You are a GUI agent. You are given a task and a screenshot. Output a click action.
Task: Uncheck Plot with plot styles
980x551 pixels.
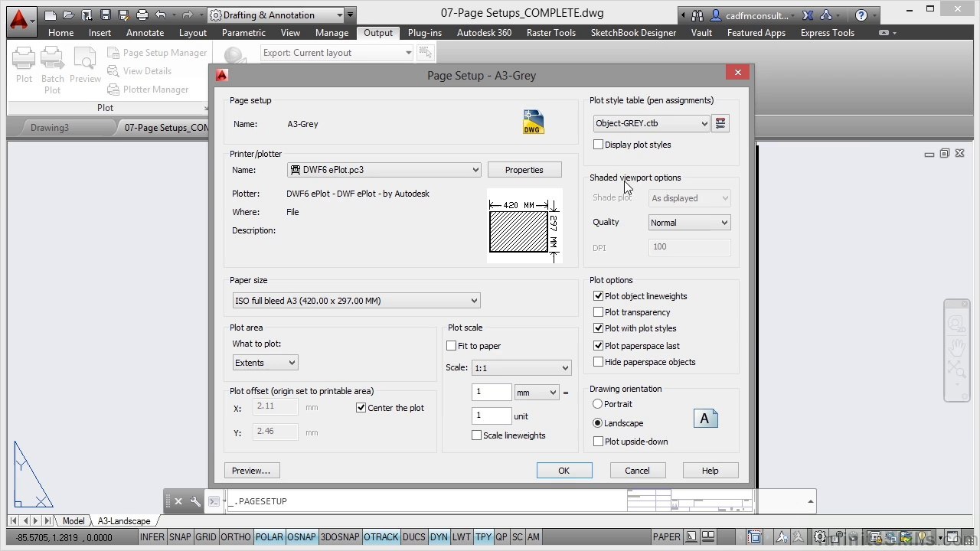click(x=599, y=328)
